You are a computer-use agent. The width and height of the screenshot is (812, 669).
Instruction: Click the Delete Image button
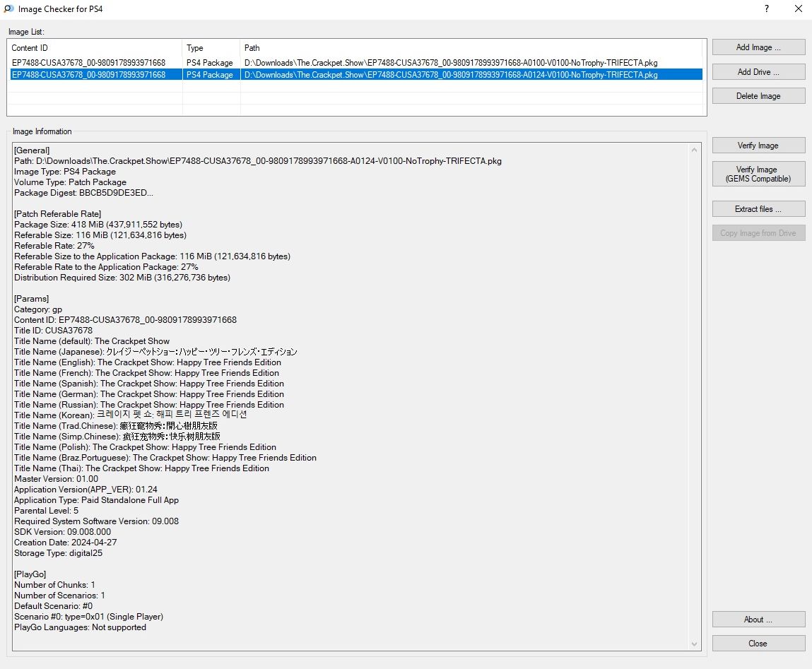[x=758, y=96]
